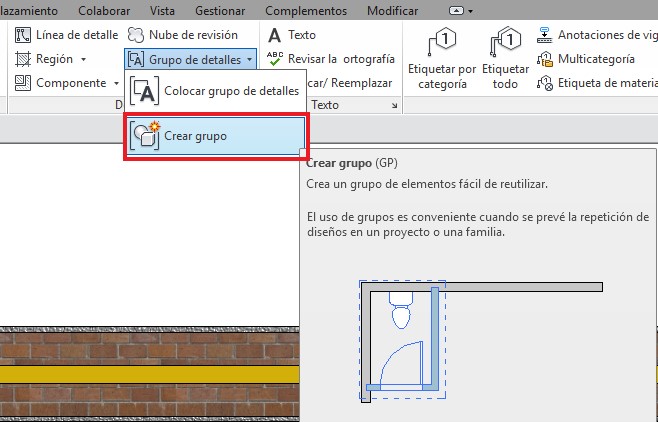The image size is (658, 422).
Task: Click the Etiqueta de material tool
Action: 596,83
